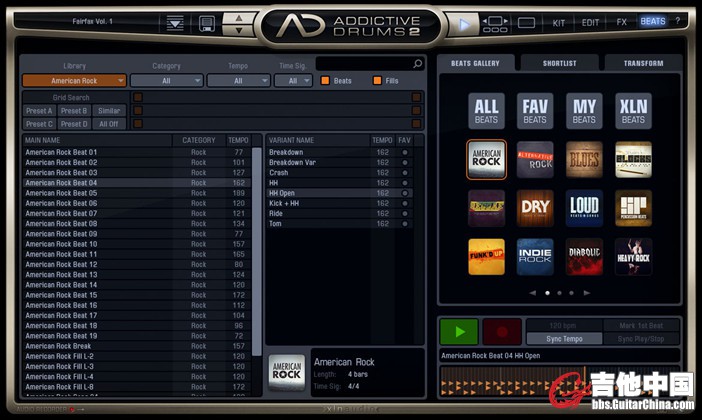Image resolution: width=702 pixels, height=420 pixels.
Task: Toggle the Fills filter checkbox
Action: pos(377,80)
